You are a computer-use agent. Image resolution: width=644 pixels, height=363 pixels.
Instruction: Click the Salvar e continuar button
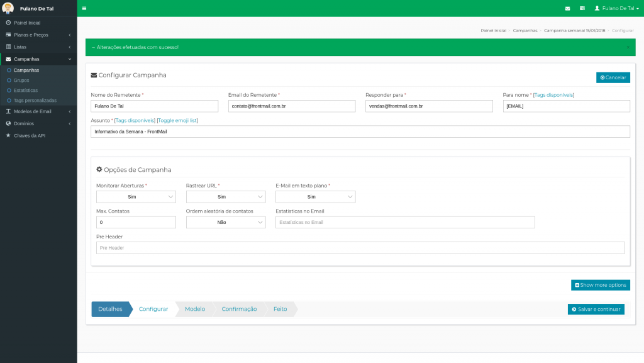pos(596,309)
